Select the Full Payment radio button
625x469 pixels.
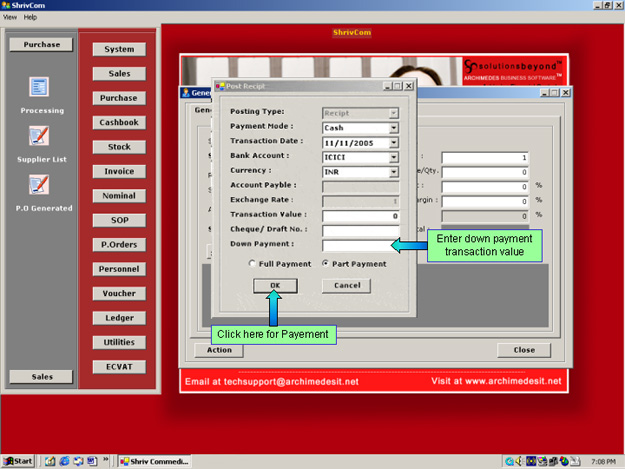pyautogui.click(x=252, y=263)
